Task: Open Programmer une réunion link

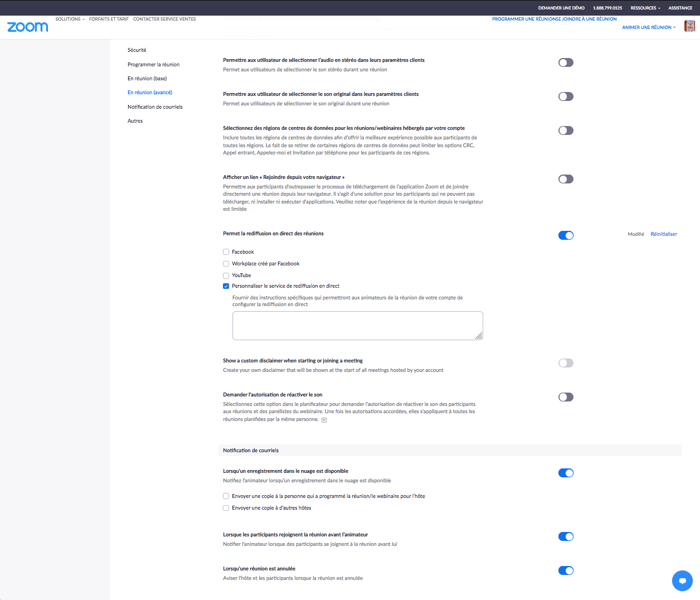Action: coord(518,19)
